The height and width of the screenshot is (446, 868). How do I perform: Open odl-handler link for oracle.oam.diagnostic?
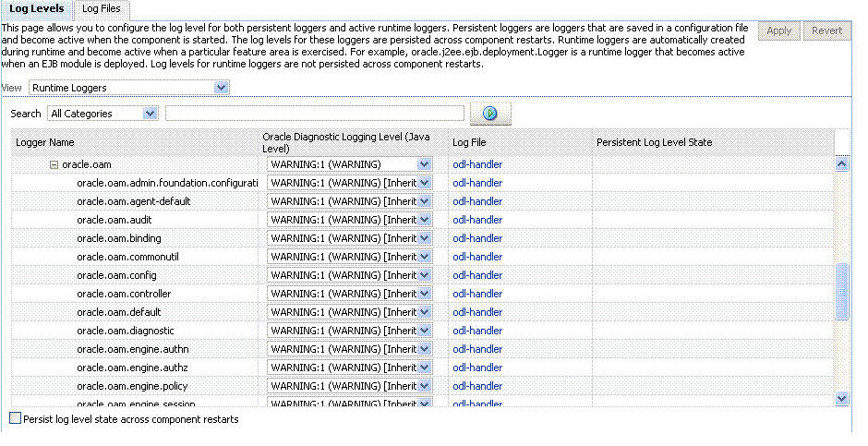click(477, 331)
